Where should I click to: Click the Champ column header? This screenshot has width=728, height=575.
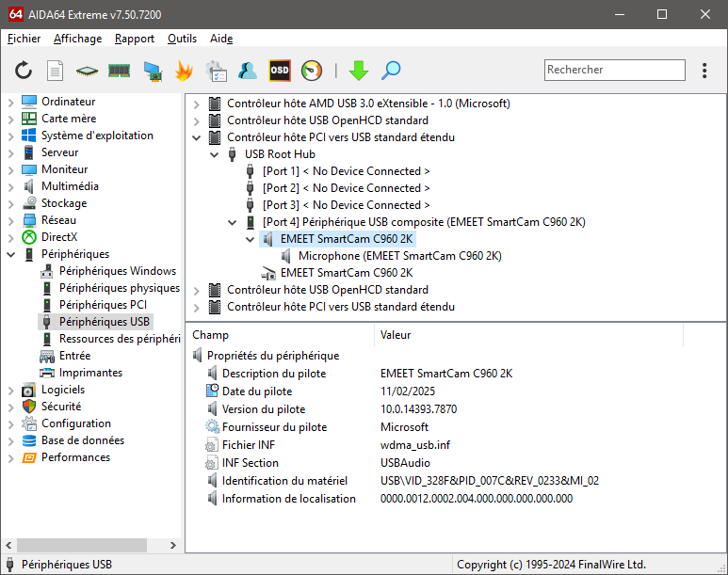coord(280,335)
